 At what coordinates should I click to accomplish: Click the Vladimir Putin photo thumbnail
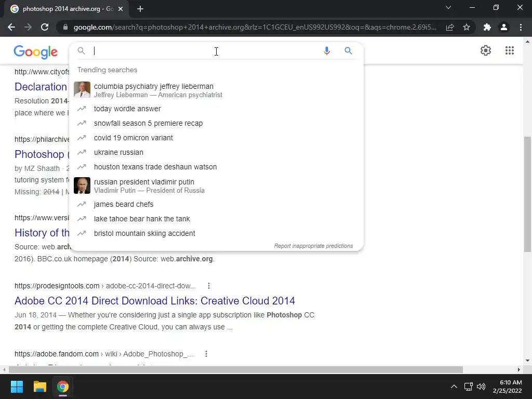(82, 185)
